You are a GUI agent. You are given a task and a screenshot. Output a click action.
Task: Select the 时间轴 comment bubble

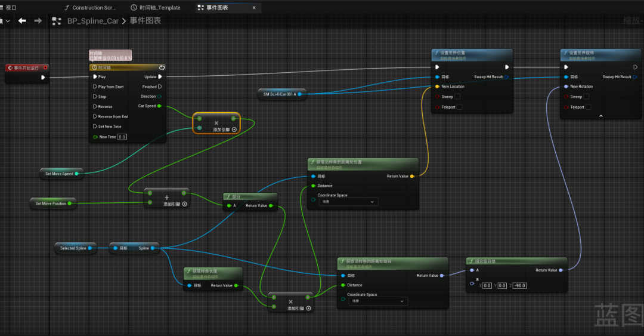click(110, 56)
